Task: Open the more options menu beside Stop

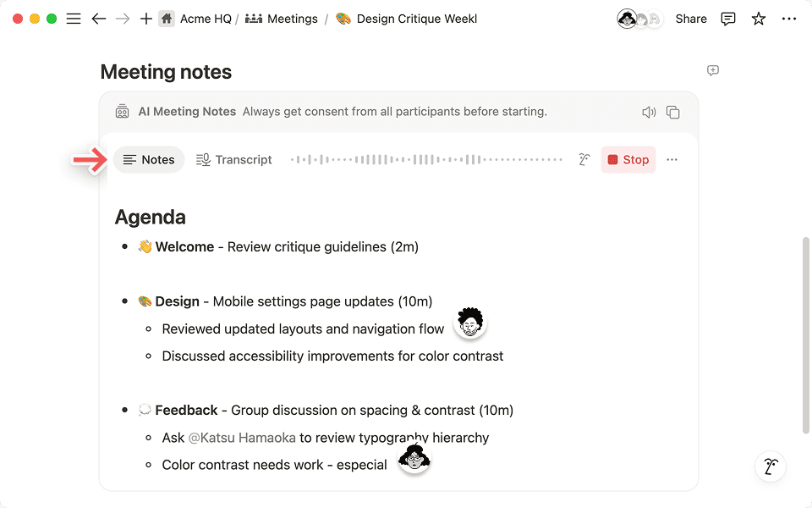Action: coord(672,159)
